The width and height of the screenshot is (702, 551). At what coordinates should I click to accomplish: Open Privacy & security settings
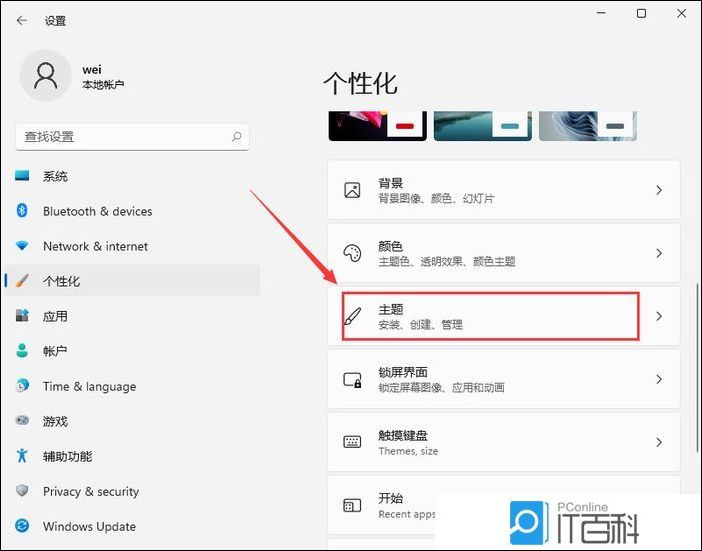coord(133,491)
